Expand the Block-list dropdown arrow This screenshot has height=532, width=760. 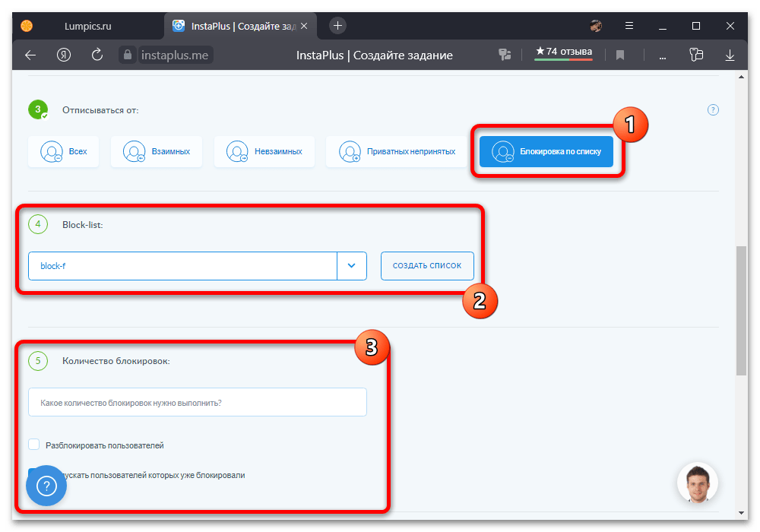tap(351, 266)
